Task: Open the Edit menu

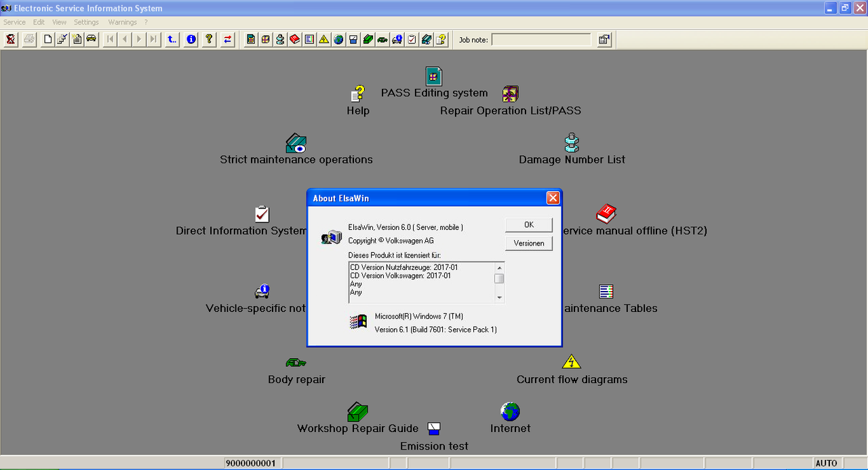Action: pyautogui.click(x=39, y=22)
